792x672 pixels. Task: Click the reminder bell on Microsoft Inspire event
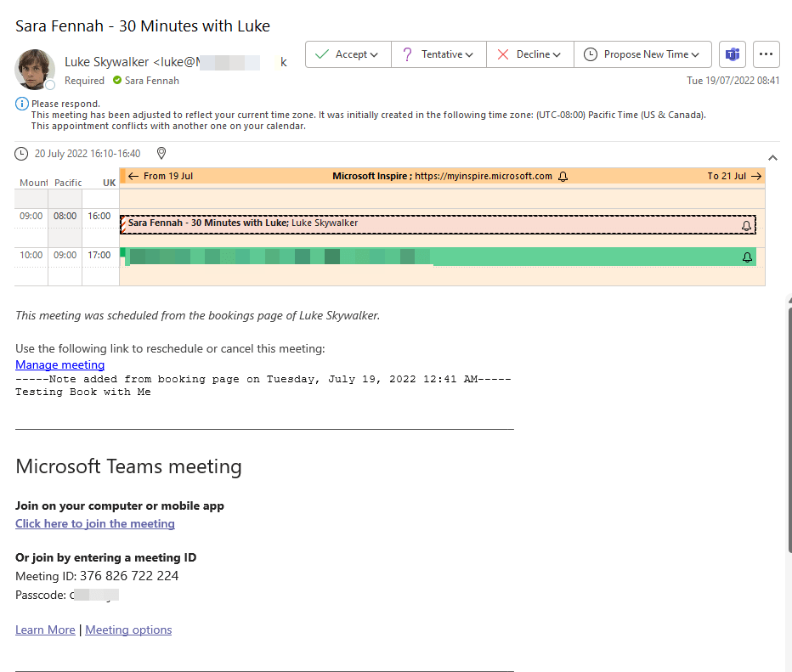coord(563,177)
